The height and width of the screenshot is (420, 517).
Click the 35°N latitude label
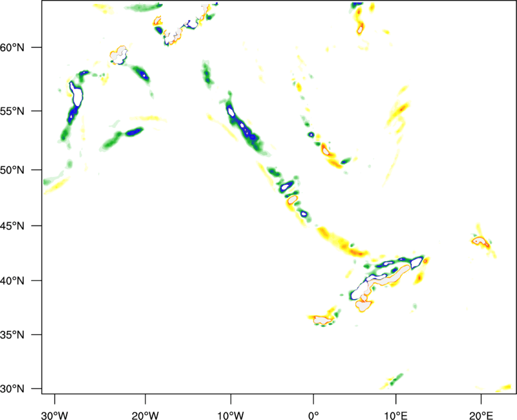pos(12,335)
